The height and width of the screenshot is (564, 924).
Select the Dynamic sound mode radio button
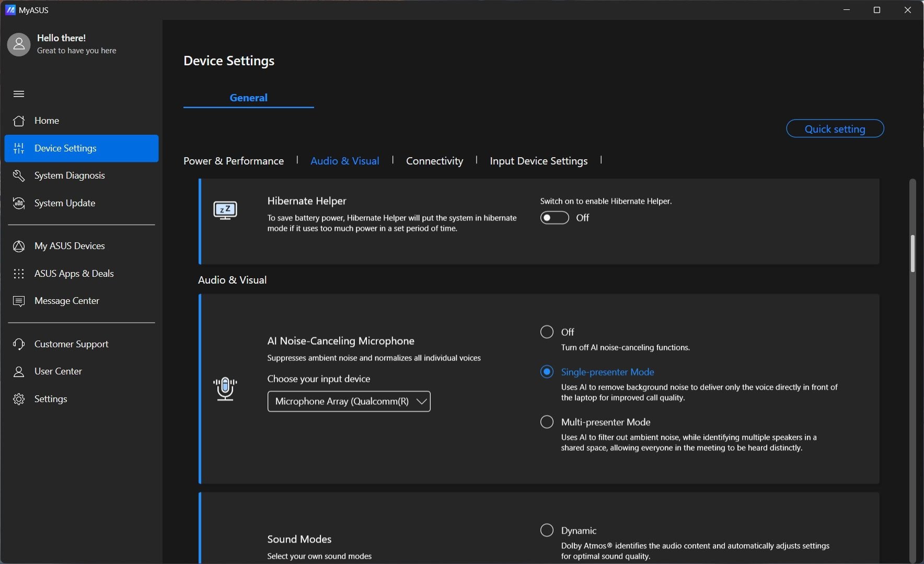click(547, 531)
